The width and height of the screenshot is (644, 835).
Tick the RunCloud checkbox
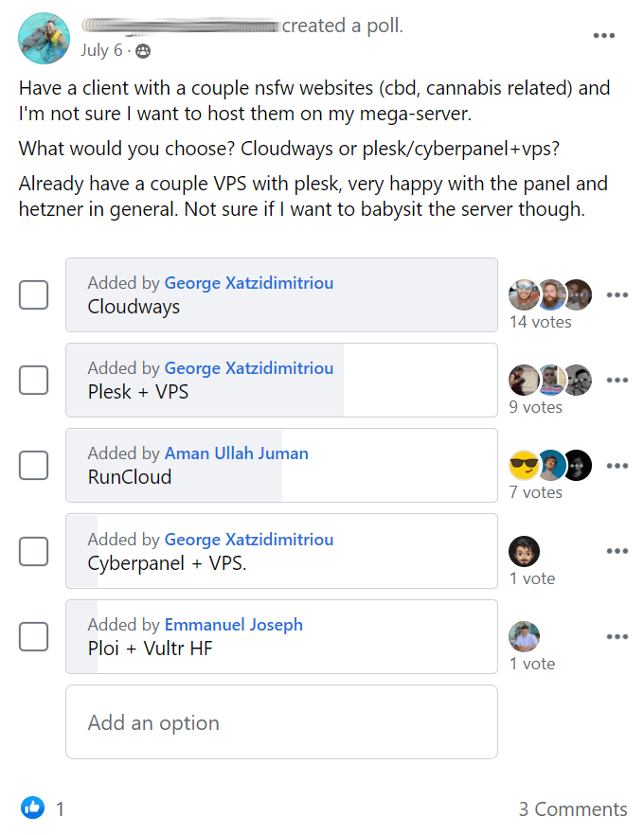coord(33,466)
